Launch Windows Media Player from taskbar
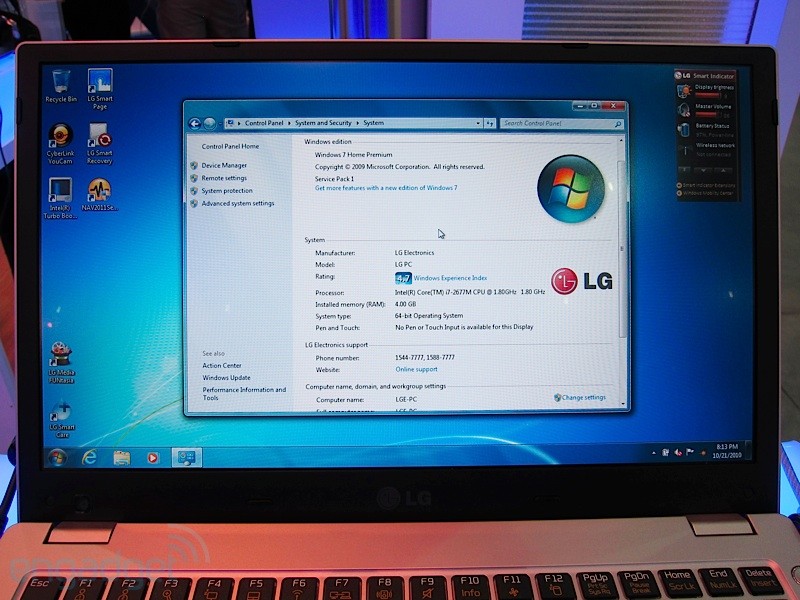 pyautogui.click(x=153, y=458)
